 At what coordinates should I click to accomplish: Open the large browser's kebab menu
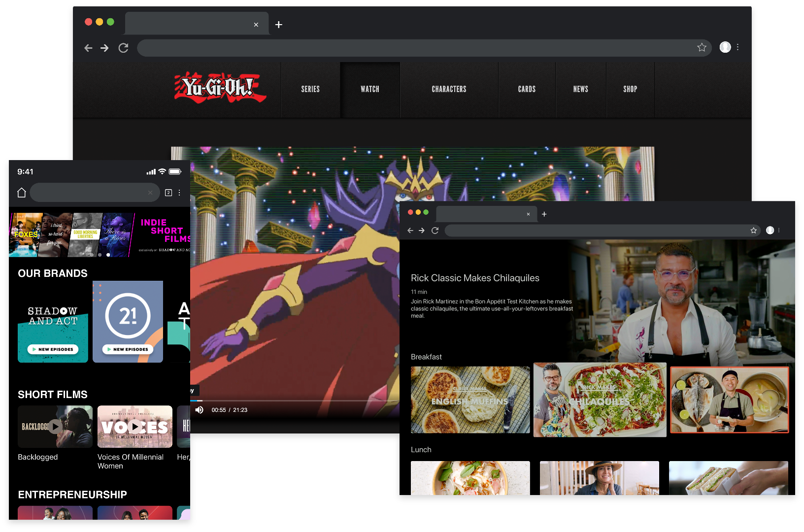pos(737,47)
